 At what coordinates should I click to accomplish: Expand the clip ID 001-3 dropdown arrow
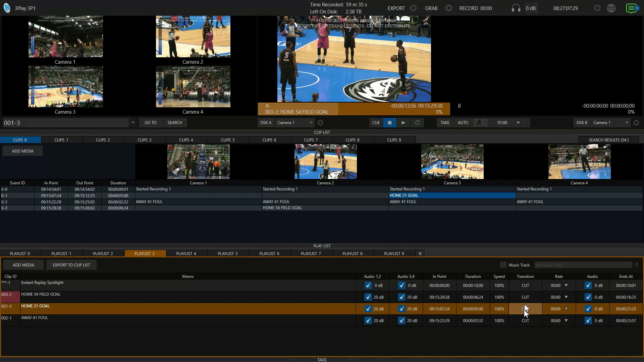[133, 123]
